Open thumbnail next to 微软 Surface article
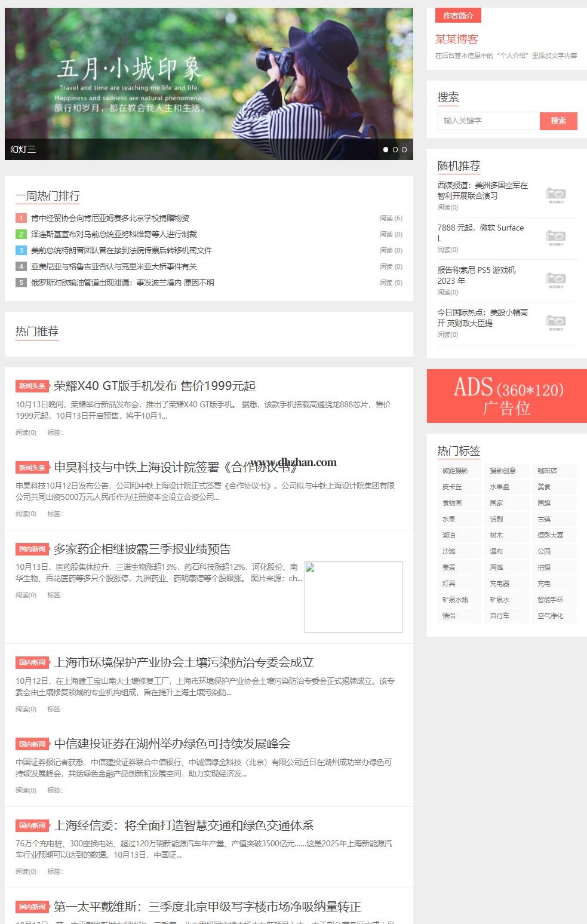This screenshot has width=587, height=924. (x=555, y=238)
